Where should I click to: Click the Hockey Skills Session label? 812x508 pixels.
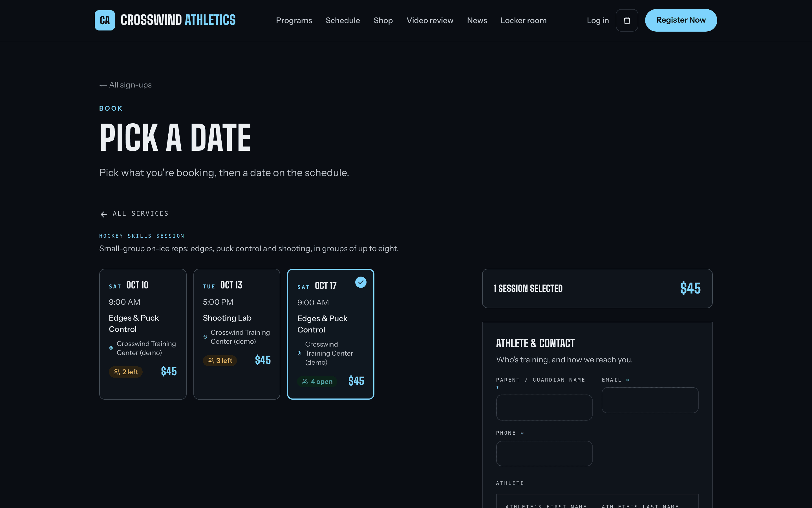[142, 236]
